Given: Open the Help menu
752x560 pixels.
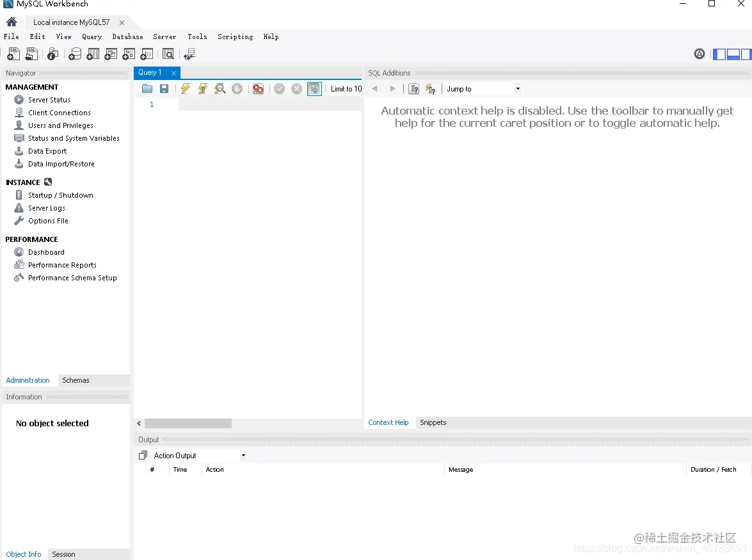Looking at the screenshot, I should click(x=271, y=36).
